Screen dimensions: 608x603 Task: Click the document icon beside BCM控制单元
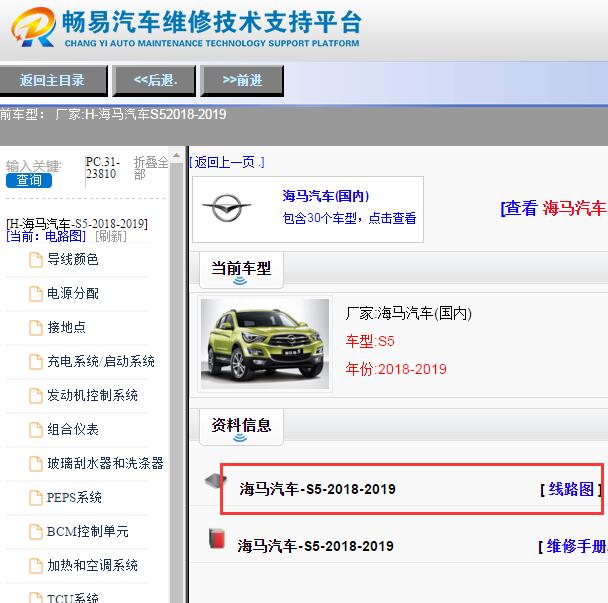36,532
